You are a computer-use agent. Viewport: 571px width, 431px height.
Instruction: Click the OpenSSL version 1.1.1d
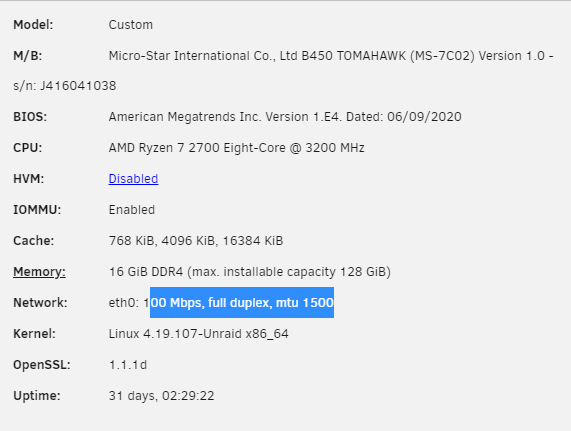coord(128,364)
